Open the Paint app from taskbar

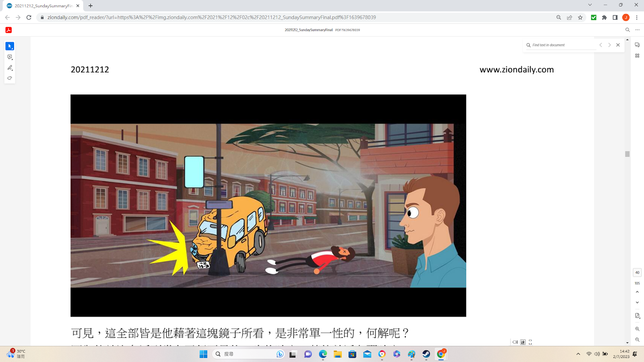click(411, 354)
